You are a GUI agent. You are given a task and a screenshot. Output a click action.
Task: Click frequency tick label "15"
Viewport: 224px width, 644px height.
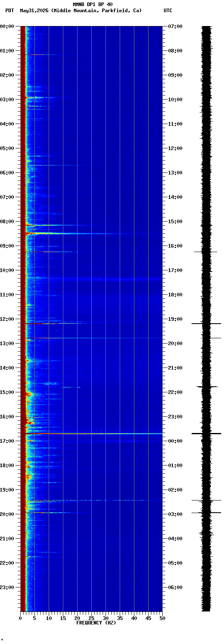[63, 618]
